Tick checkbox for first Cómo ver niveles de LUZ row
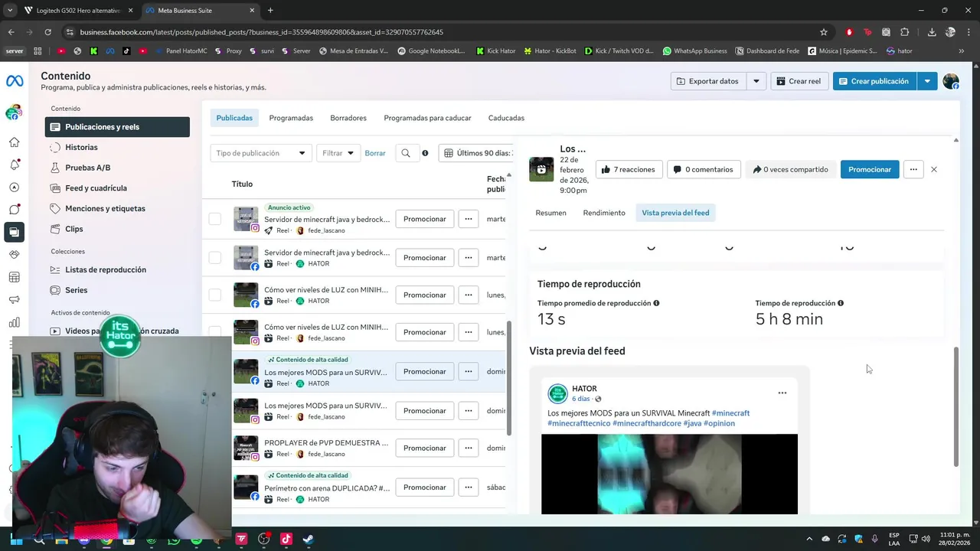980x551 pixels. click(215, 295)
